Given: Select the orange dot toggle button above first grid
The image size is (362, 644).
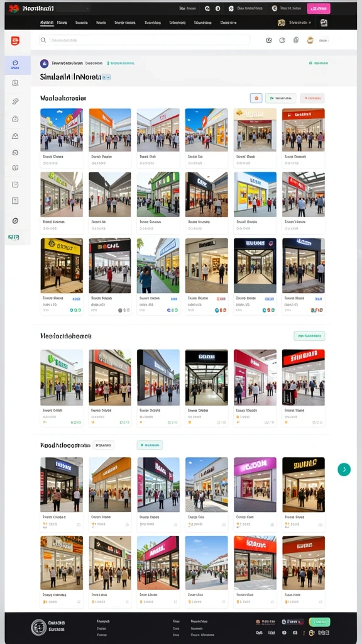Looking at the screenshot, I should coord(256,98).
